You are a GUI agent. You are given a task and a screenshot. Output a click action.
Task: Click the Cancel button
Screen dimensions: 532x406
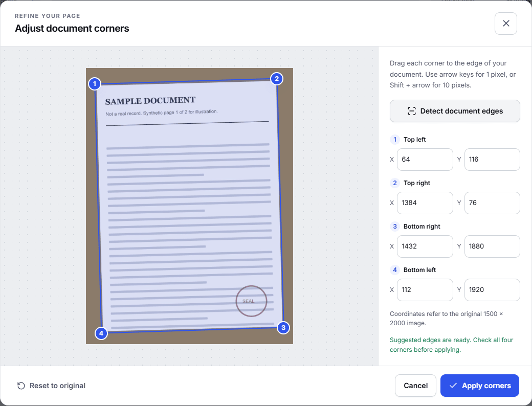(x=415, y=386)
